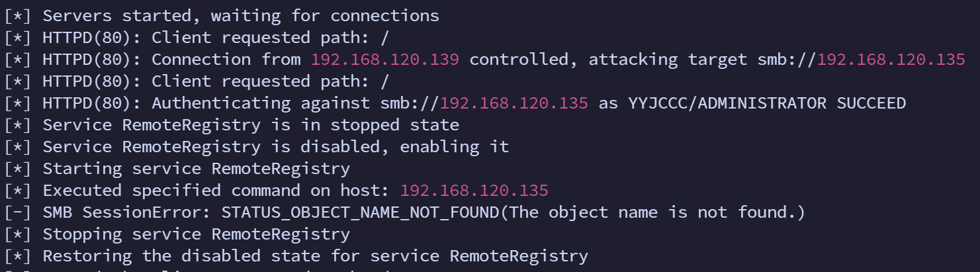The width and height of the screenshot is (980, 272).
Task: Click "Stopping service RemoteRegistry" line
Action: (x=196, y=234)
